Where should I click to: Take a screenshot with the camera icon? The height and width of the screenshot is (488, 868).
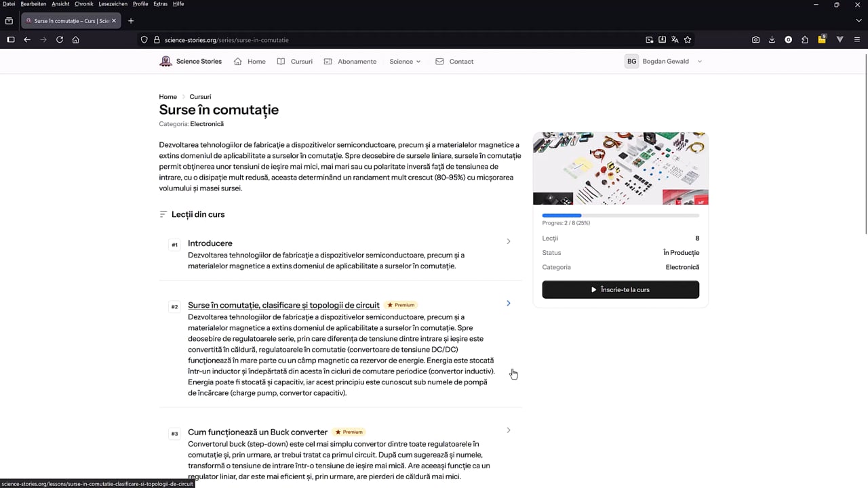coord(755,40)
